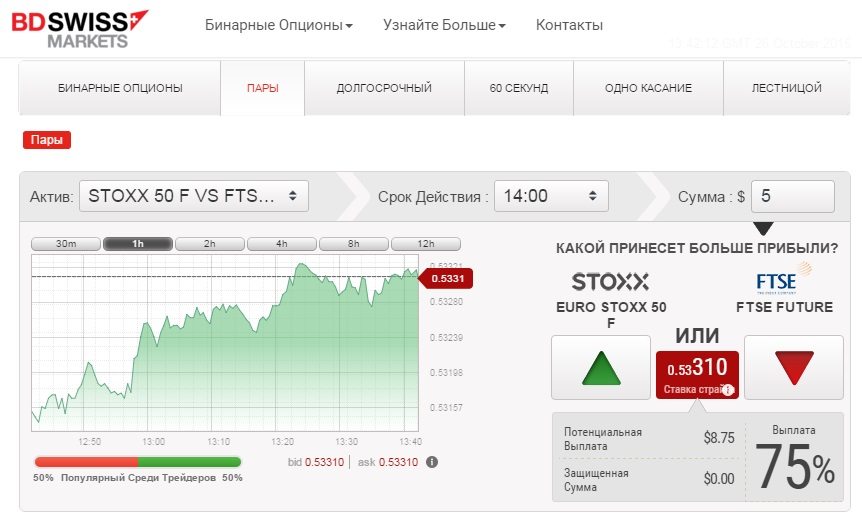Click the Сумма amount input field
Viewport: 862px width, 518px height.
[x=793, y=196]
